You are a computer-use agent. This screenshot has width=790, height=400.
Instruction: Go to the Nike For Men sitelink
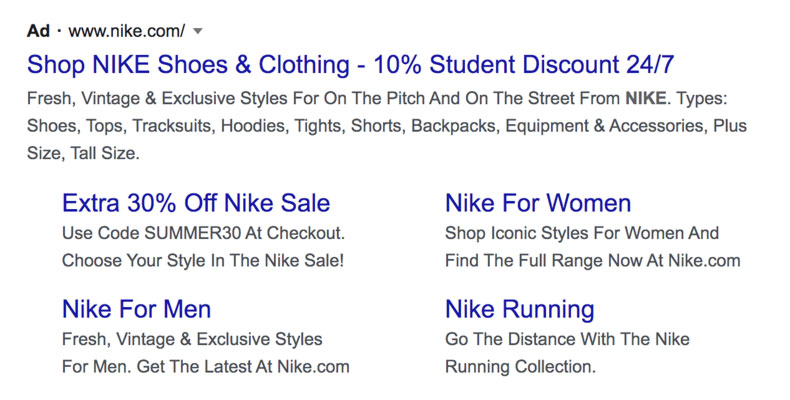(x=136, y=309)
